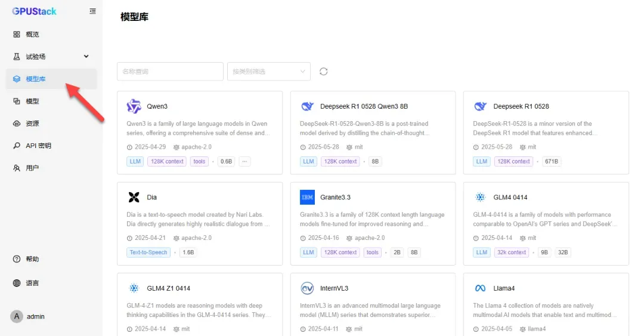Click the Llama4 Meta logo
Screen dimensions: 644x336
coord(480,288)
